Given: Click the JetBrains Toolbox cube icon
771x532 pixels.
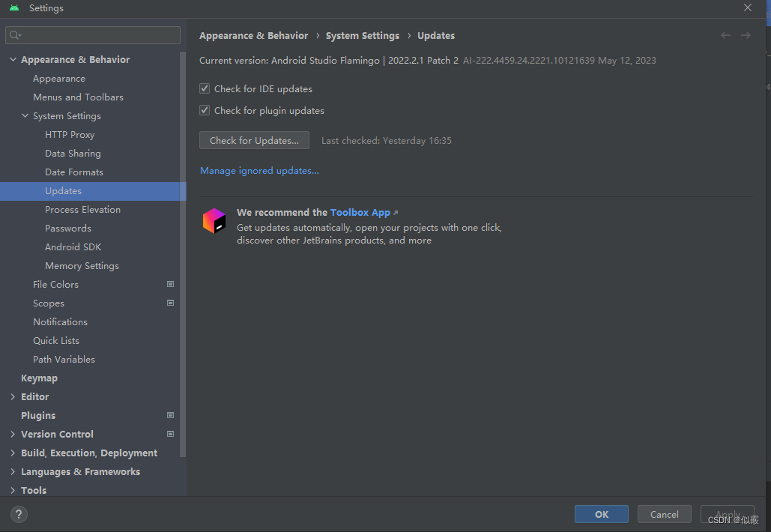Looking at the screenshot, I should click(x=214, y=221).
